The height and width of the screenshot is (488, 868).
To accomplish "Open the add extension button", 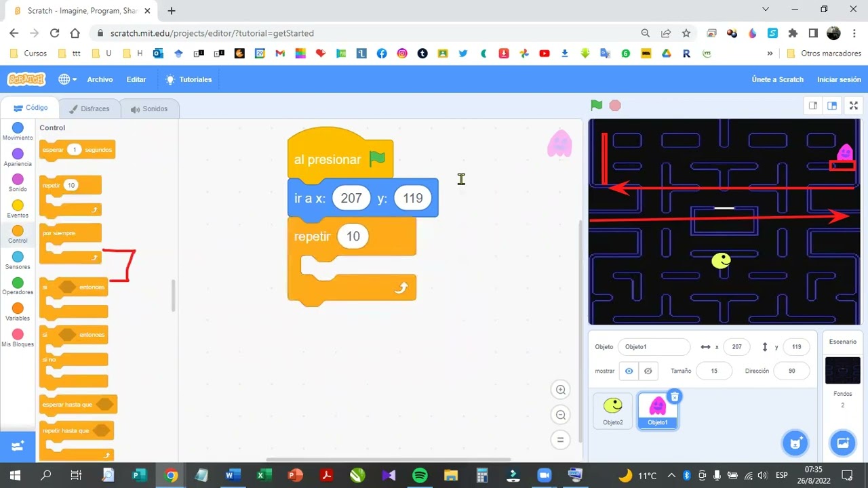I will (18, 446).
